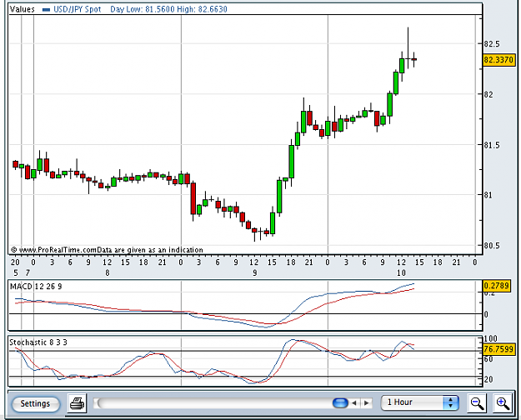This screenshot has width=521, height=420.
Task: Click the 82.5 price axis label
Action: (x=492, y=44)
